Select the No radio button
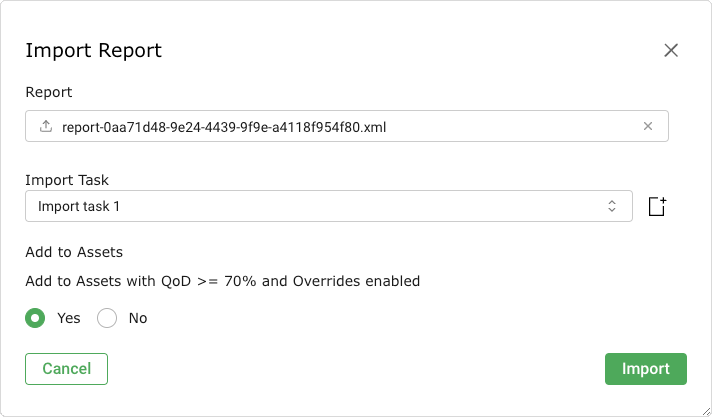712x417 pixels. pyautogui.click(x=107, y=318)
